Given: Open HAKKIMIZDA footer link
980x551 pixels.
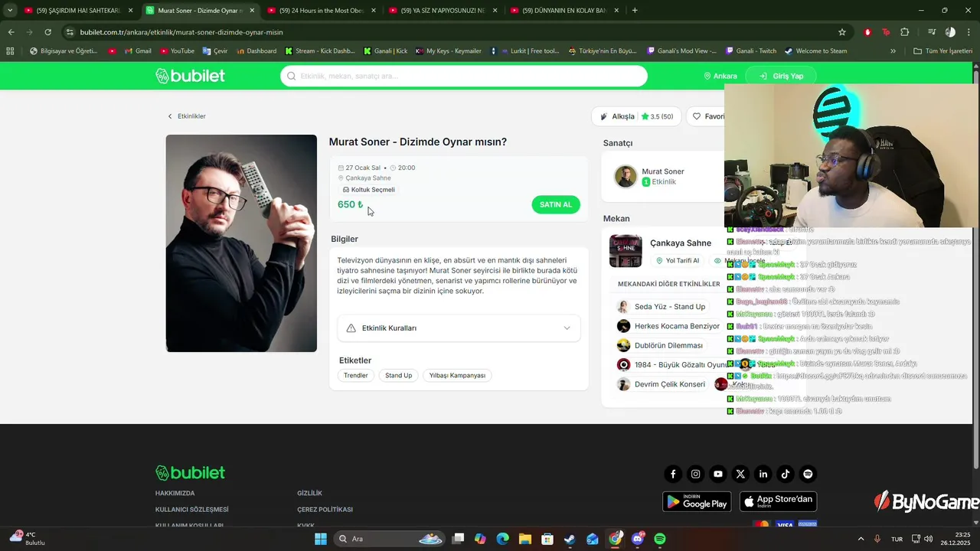Looking at the screenshot, I should (175, 494).
